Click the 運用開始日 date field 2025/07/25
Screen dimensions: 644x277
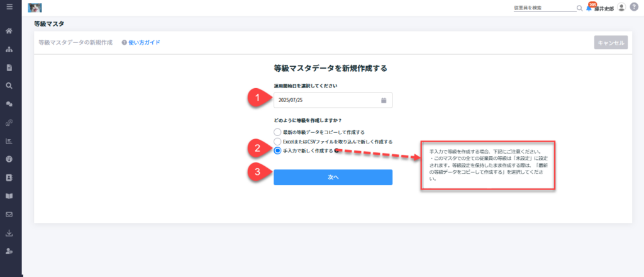[x=333, y=100]
